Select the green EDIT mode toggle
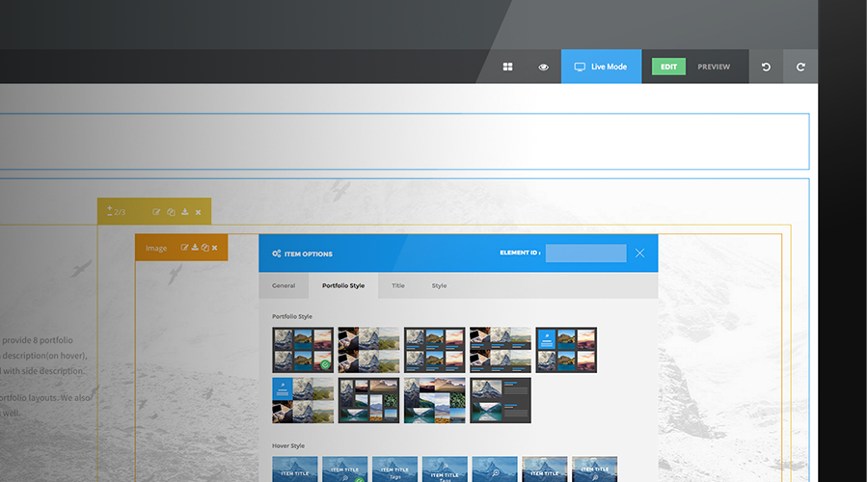Viewport: 868px width, 482px height. (x=668, y=67)
